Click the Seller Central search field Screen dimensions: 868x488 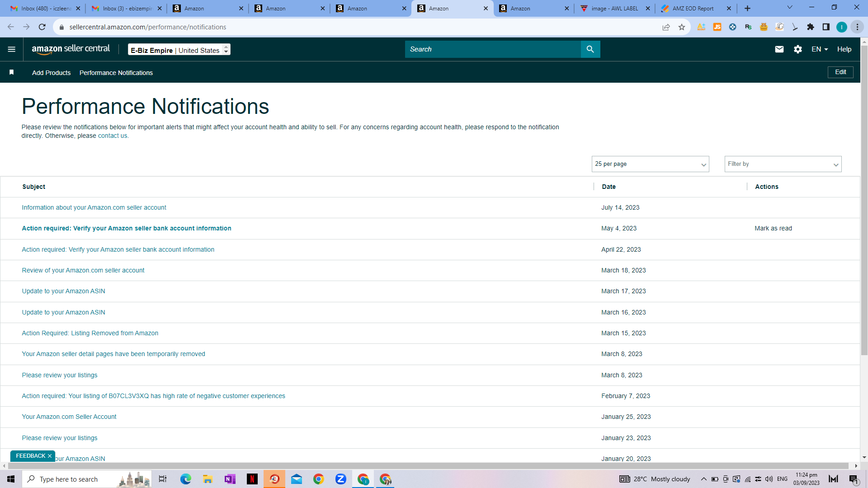pyautogui.click(x=493, y=49)
